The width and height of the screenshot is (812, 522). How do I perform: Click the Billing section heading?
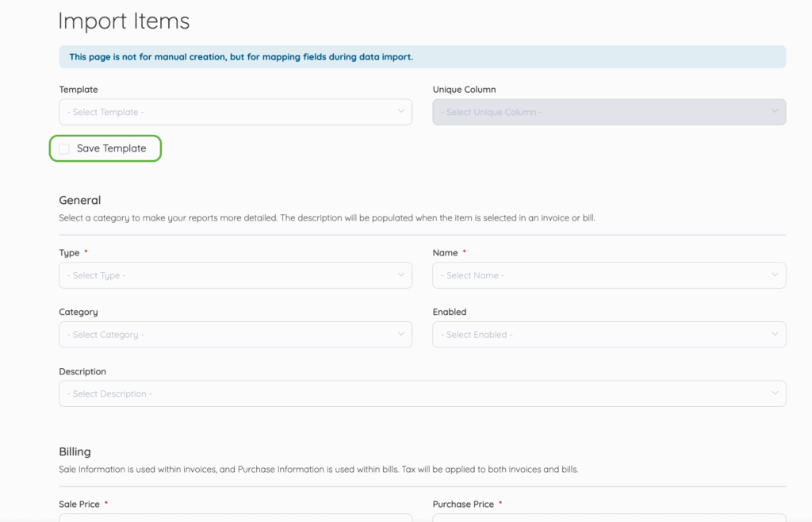(x=75, y=451)
